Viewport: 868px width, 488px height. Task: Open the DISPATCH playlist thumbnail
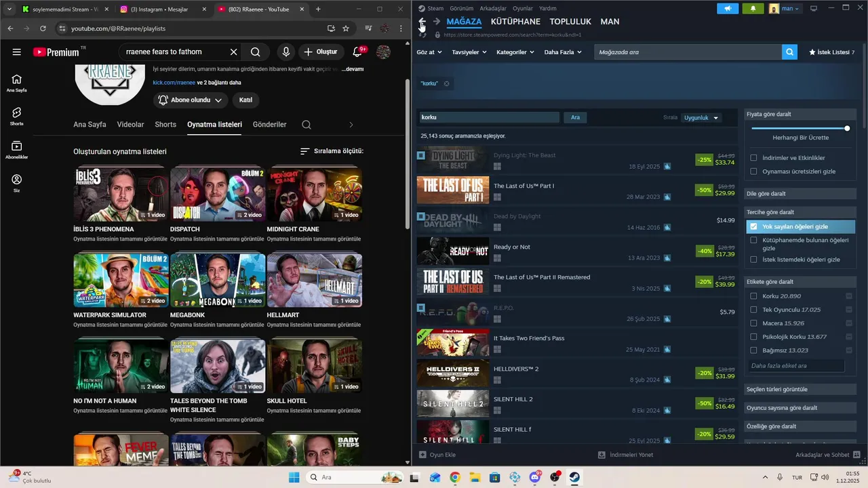[x=218, y=194]
